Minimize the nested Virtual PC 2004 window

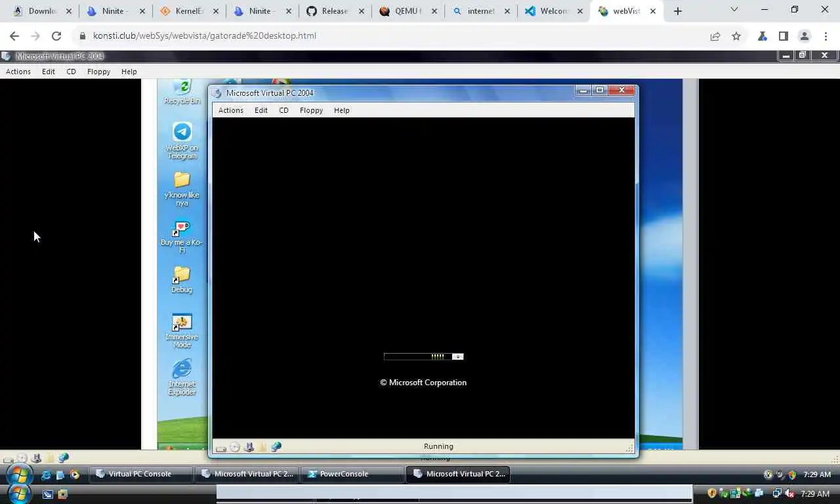[583, 91]
